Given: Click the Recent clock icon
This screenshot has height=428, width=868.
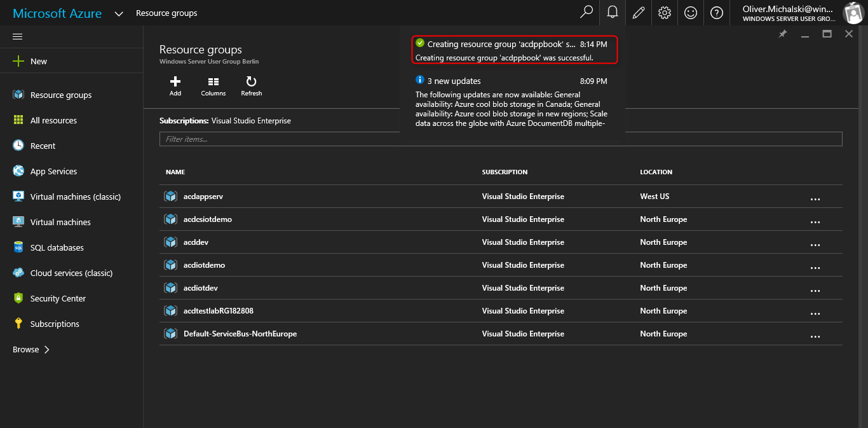Looking at the screenshot, I should (x=18, y=146).
